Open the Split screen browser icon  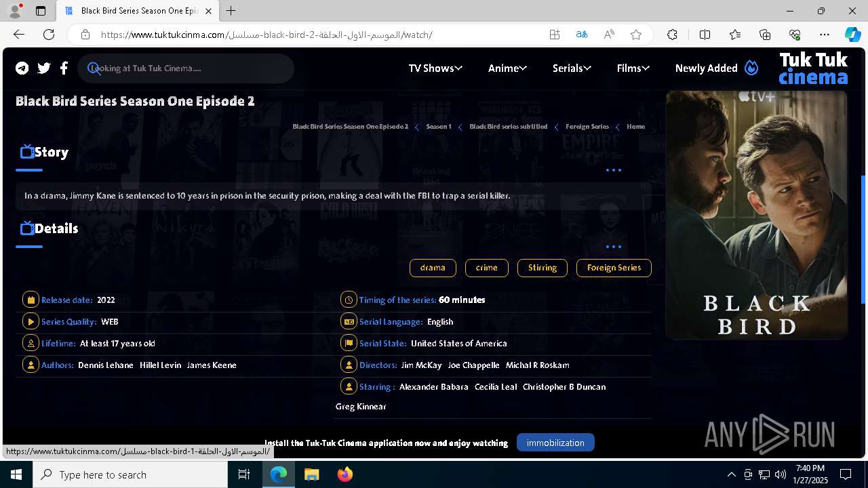point(705,35)
